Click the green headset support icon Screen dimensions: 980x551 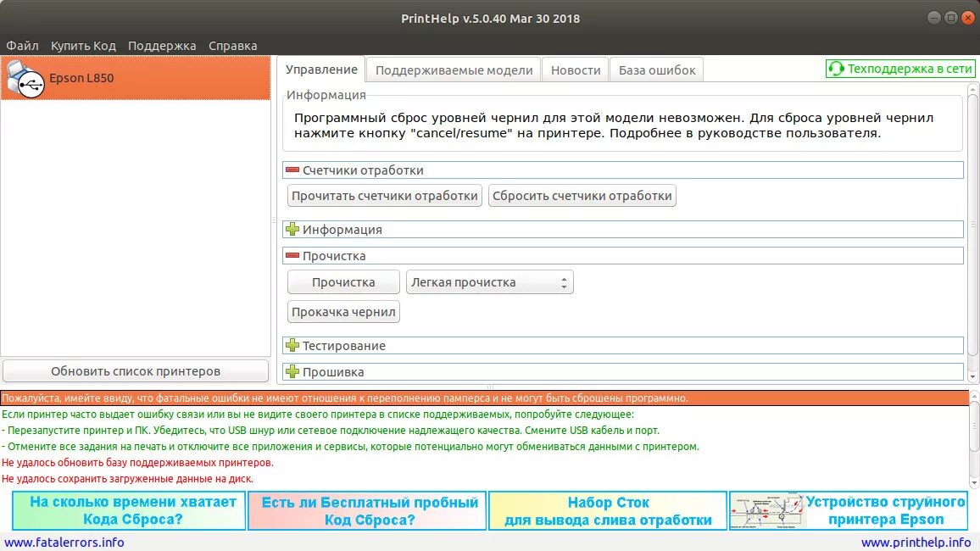click(836, 69)
